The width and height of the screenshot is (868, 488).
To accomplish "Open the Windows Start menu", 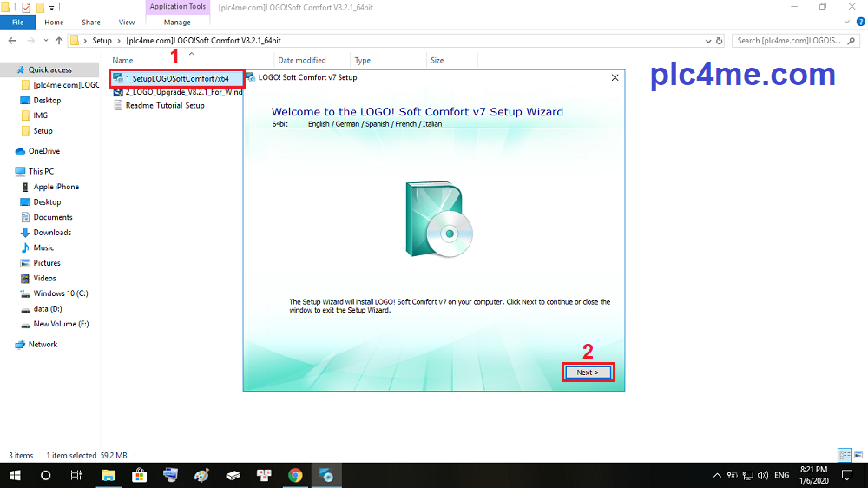I will [15, 475].
